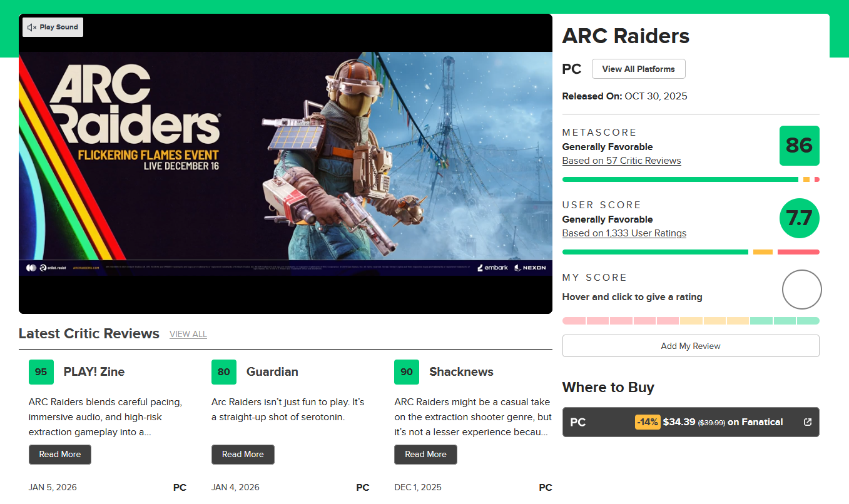This screenshot has height=504, width=849.
Task: Click the User Score 7.7 circle
Action: tap(799, 218)
